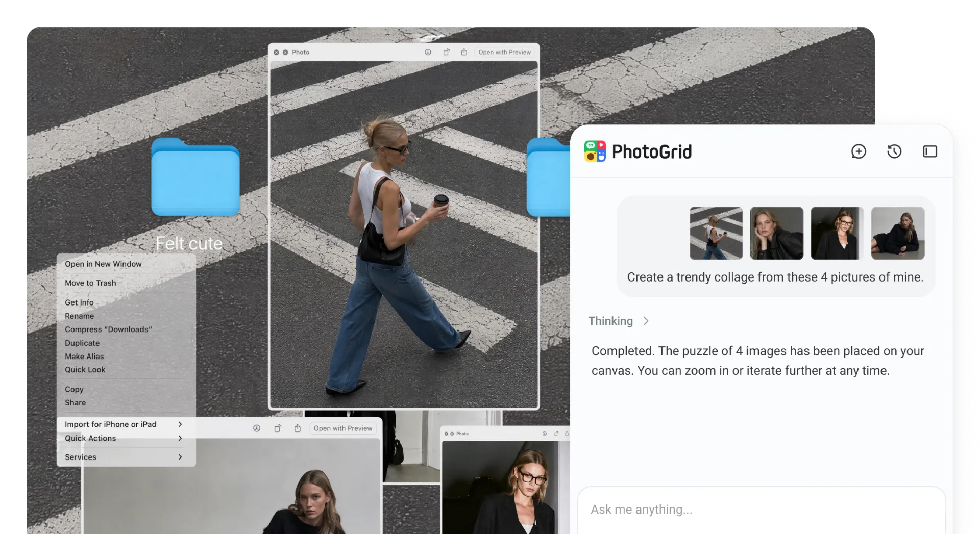Click Open with Preview in top Photo window

[504, 52]
